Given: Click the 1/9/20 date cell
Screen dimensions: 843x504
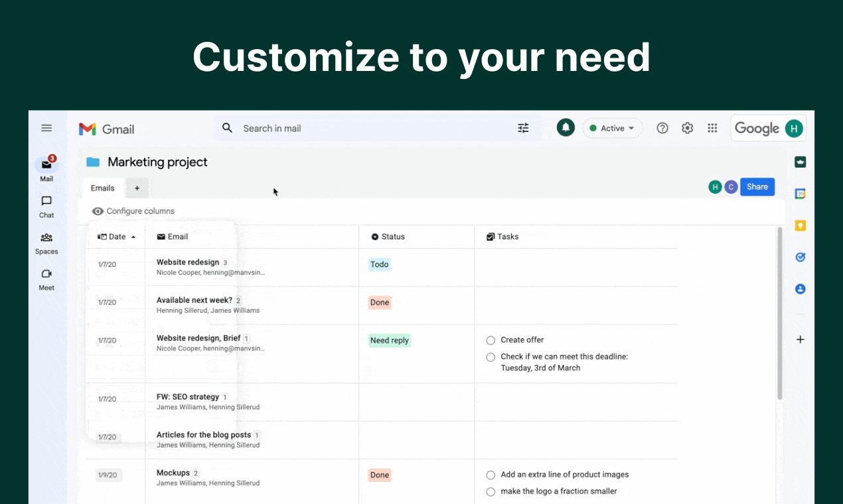Looking at the screenshot, I should [x=108, y=475].
